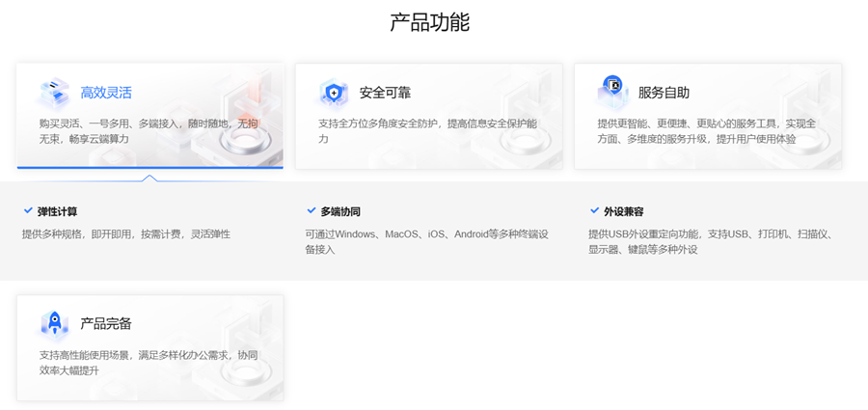The height and width of the screenshot is (410, 868).
Task: Click the 支持高性能使用场景 description text
Action: [x=149, y=363]
